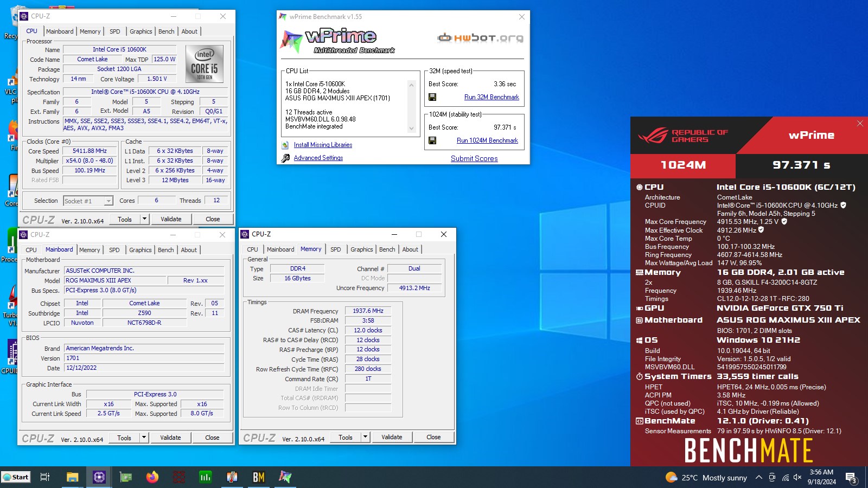Open the Socket #1 selection dropdown
This screenshot has height=488, width=868.
pyautogui.click(x=88, y=201)
